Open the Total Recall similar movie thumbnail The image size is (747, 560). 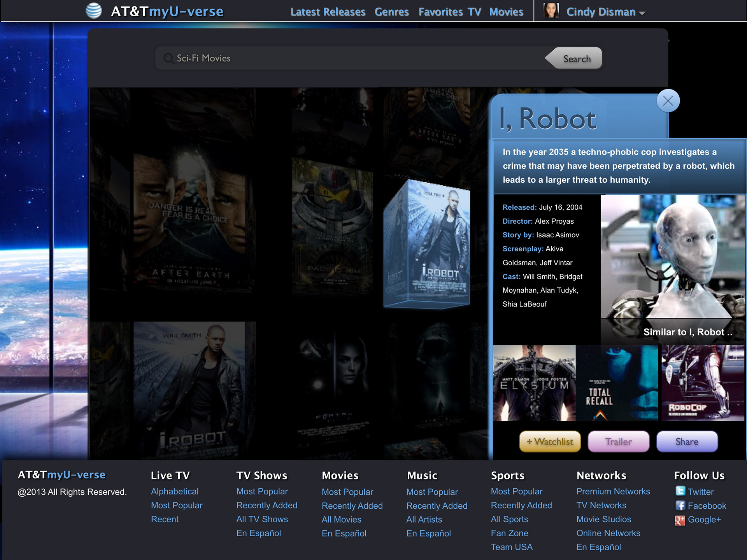point(617,383)
